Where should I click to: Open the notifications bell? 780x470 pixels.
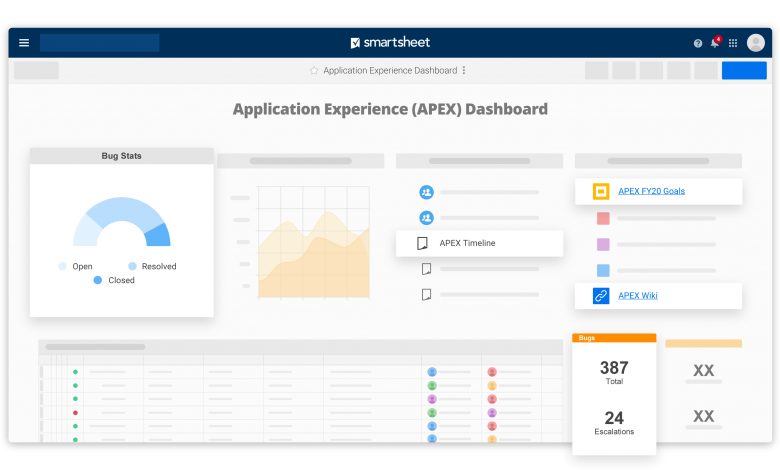pos(714,43)
